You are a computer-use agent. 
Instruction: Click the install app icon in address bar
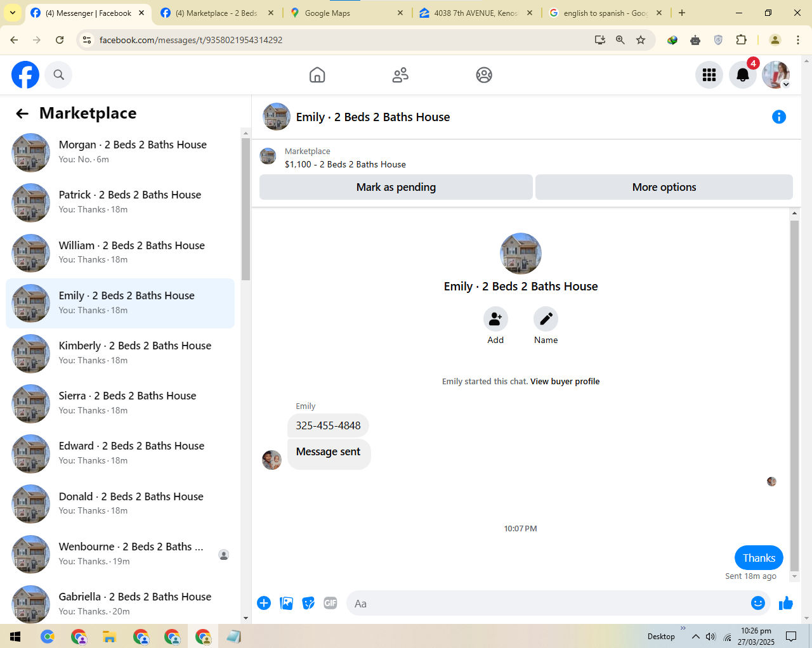click(x=599, y=40)
